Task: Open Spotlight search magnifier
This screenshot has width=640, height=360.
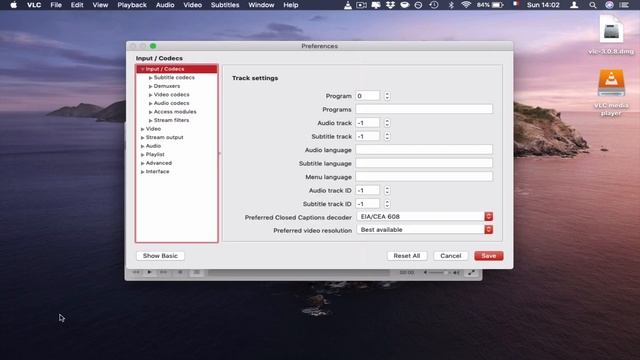Action: click(593, 5)
